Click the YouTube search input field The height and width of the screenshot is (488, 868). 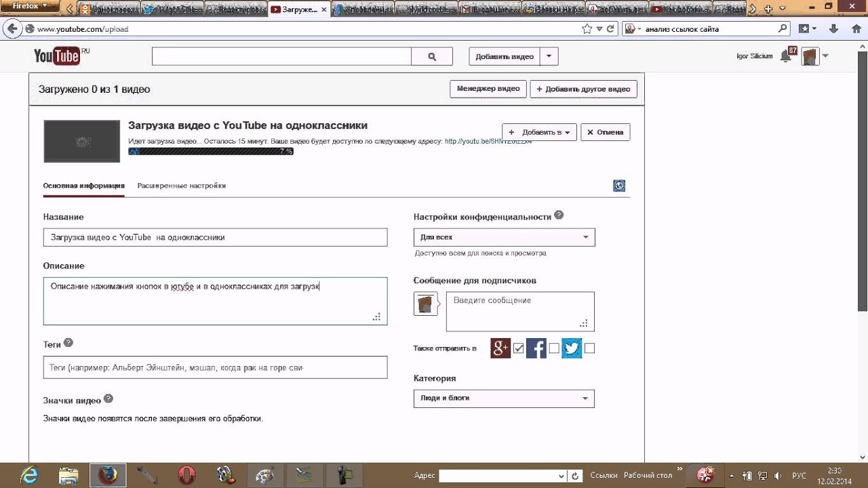(281, 57)
